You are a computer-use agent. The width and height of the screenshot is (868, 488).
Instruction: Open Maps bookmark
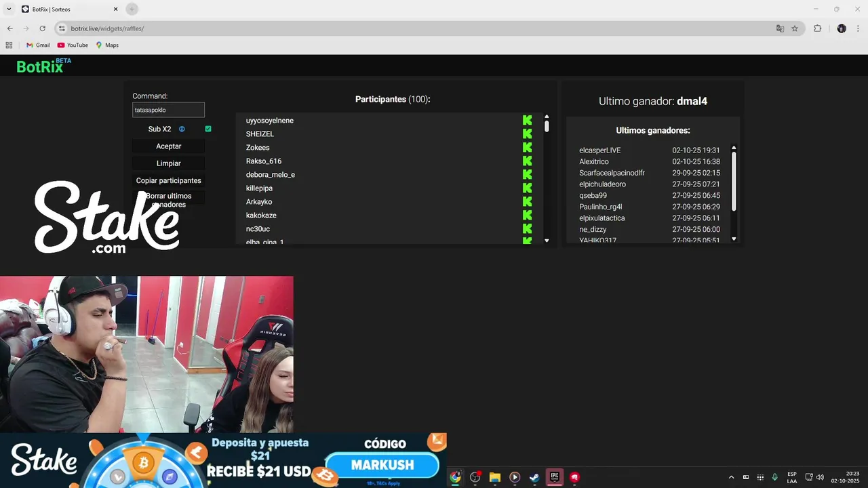click(107, 45)
